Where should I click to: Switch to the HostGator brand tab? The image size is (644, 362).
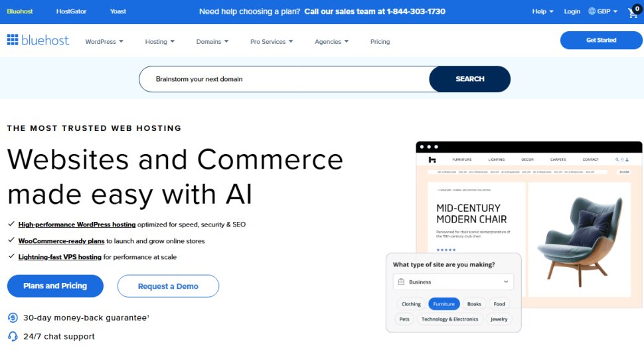coord(71,11)
